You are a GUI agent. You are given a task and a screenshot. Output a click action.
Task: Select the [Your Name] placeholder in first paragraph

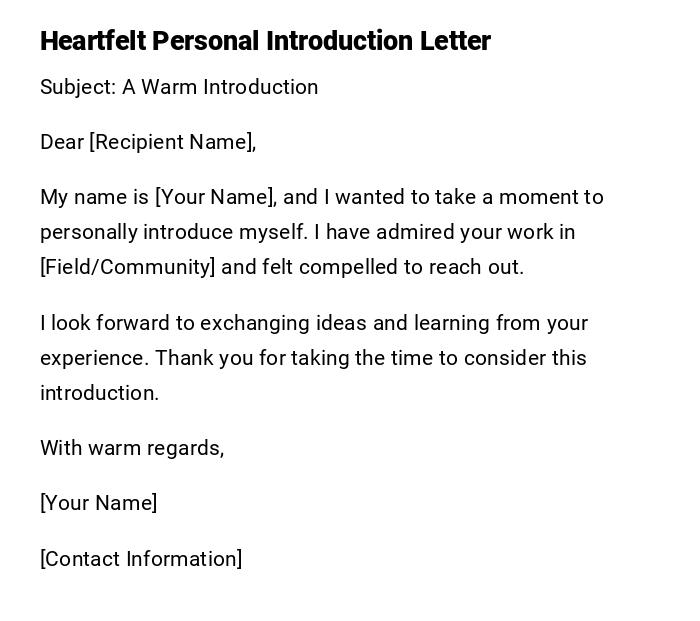(215, 197)
